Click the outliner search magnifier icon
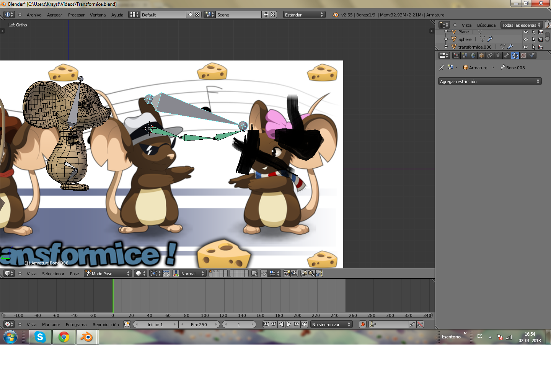This screenshot has width=551, height=392. pyautogui.click(x=548, y=25)
